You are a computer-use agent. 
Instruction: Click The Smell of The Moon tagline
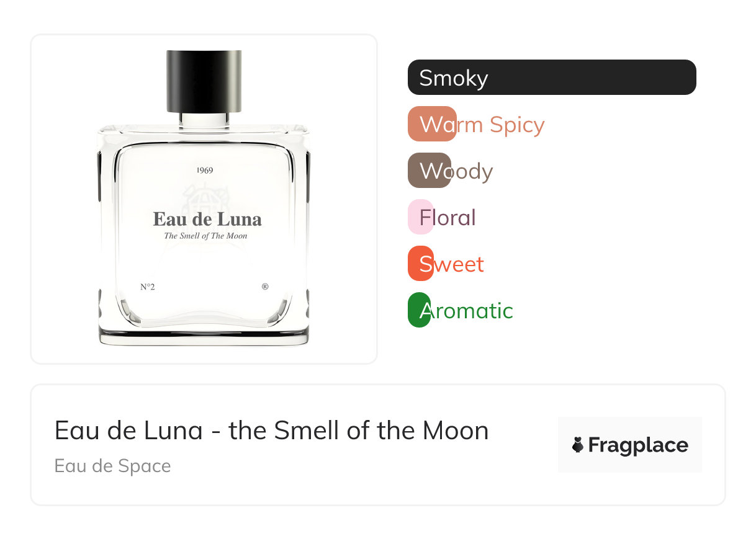tap(205, 236)
